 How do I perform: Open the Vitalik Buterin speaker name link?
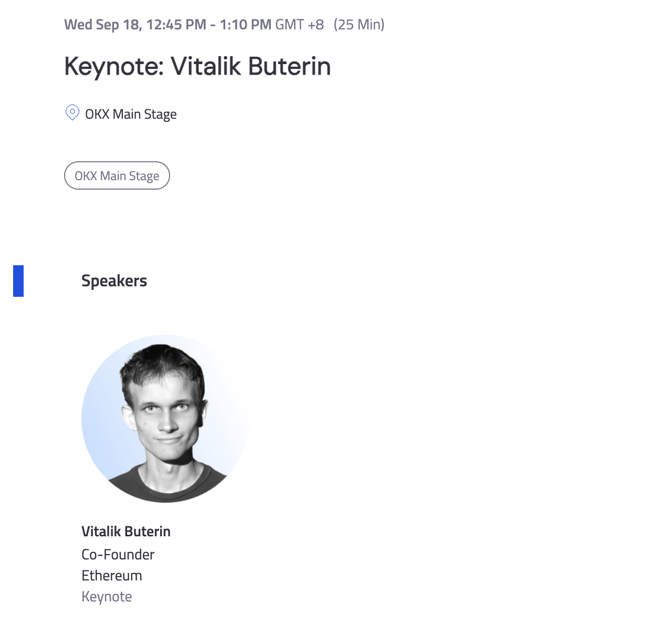click(x=126, y=532)
